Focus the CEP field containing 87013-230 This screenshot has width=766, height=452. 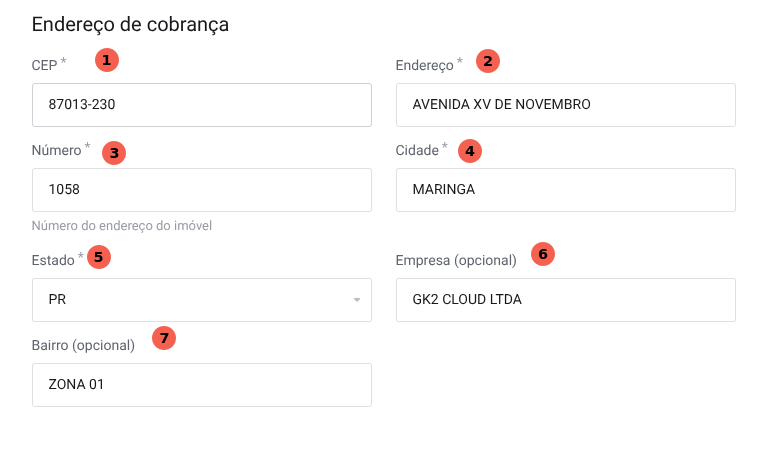tap(202, 105)
